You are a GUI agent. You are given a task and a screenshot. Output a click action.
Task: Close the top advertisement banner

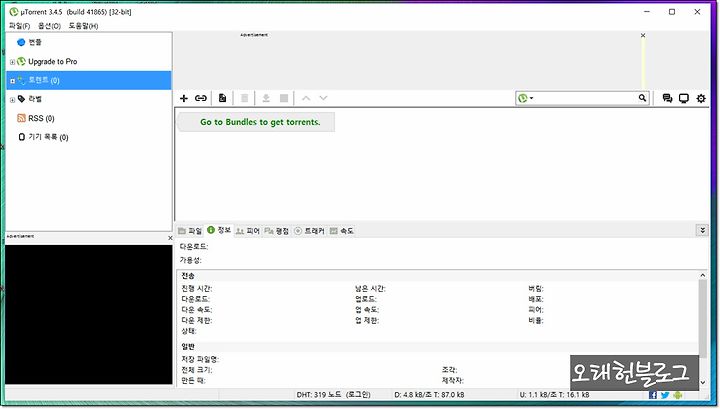tap(643, 35)
